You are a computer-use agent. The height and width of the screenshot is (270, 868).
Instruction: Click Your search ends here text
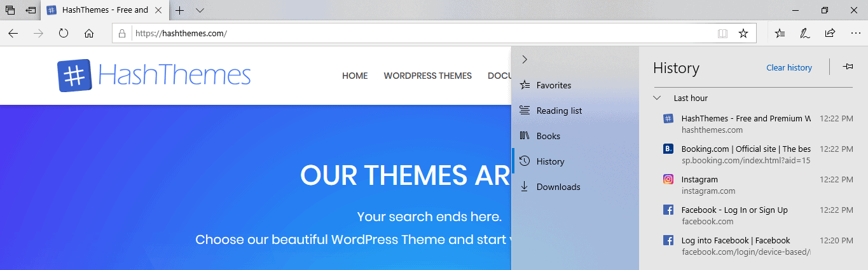point(429,217)
